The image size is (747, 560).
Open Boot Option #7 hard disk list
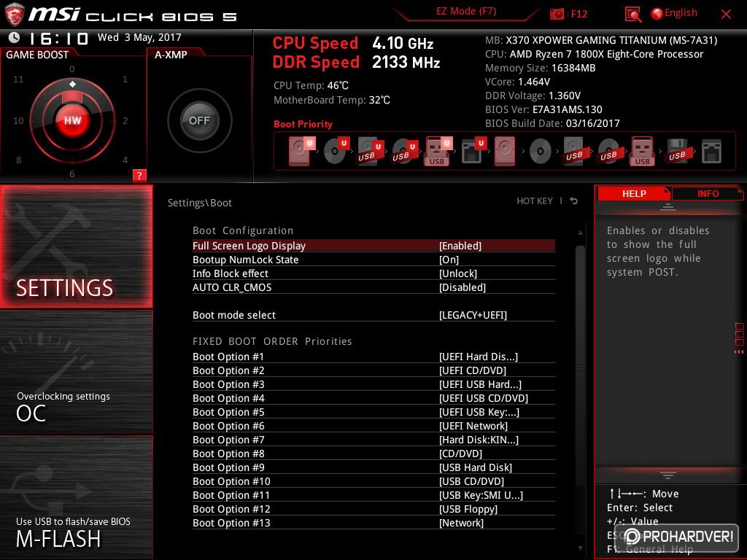click(373, 440)
